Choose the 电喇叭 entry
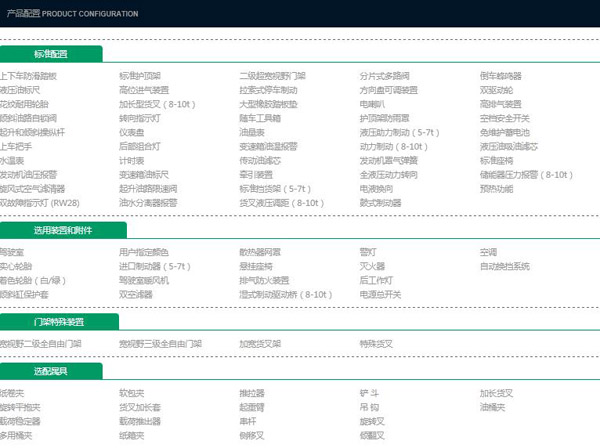The image size is (600, 448). coord(372,103)
